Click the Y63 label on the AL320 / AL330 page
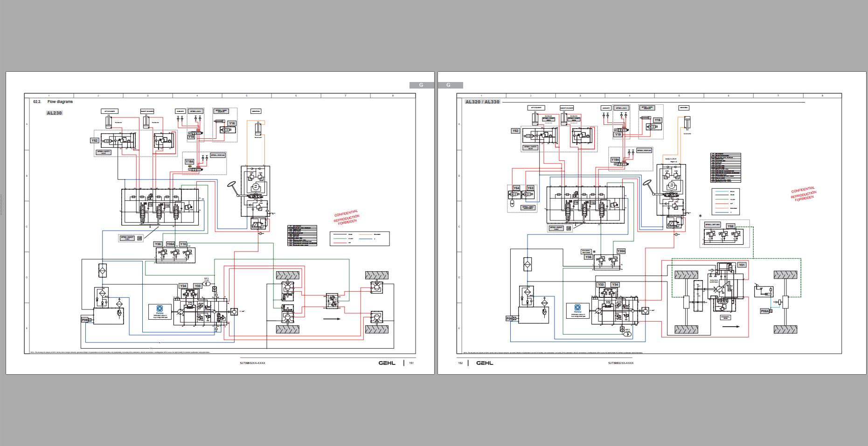 [530, 188]
